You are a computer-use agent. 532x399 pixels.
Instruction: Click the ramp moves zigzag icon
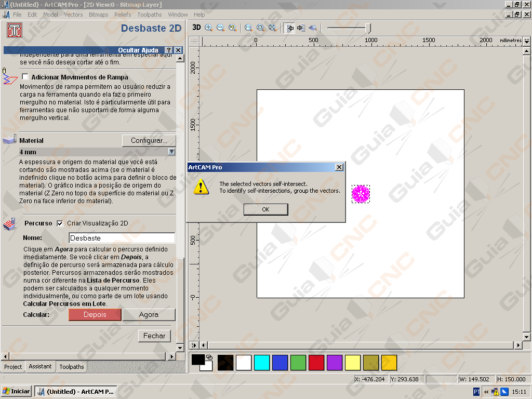[9, 76]
